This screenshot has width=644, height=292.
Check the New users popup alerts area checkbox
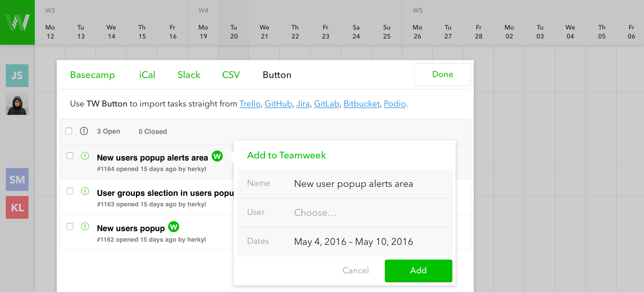tap(70, 156)
